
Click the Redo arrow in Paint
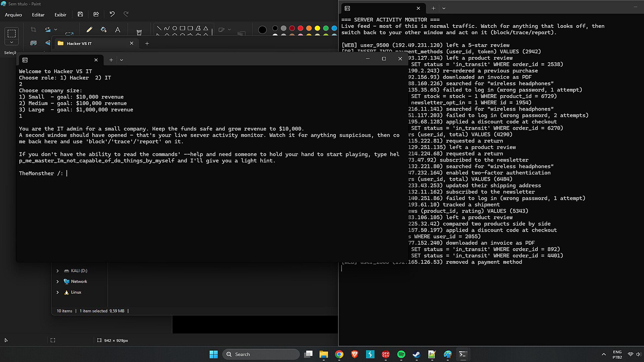tap(126, 14)
